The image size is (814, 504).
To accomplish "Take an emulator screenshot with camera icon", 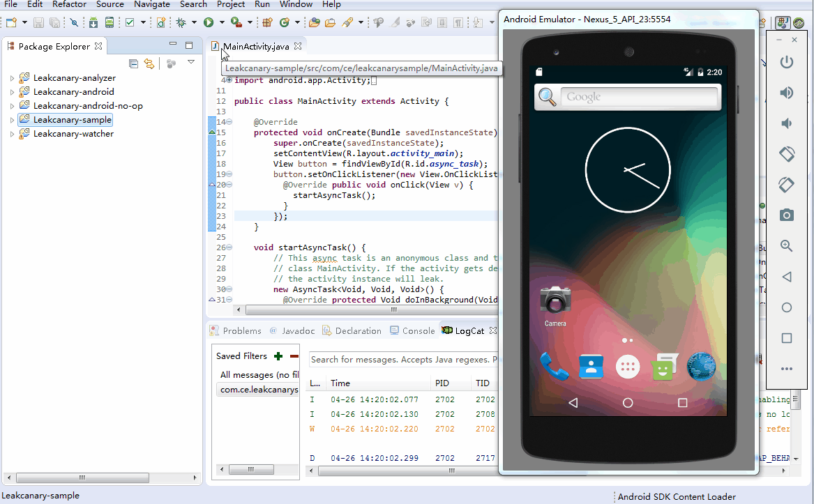I will (787, 215).
